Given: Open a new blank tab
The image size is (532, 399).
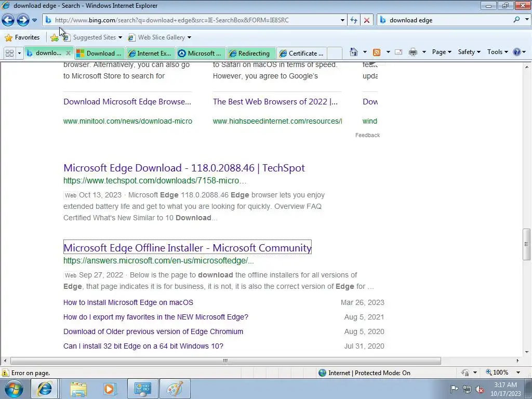Looking at the screenshot, I should pos(335,54).
